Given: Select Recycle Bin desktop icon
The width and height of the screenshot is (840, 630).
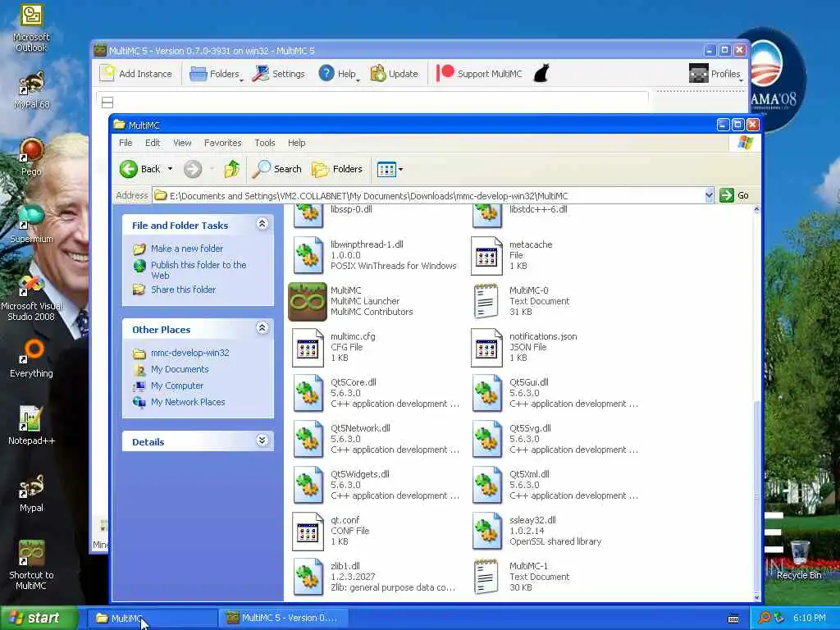Looking at the screenshot, I should [799, 560].
